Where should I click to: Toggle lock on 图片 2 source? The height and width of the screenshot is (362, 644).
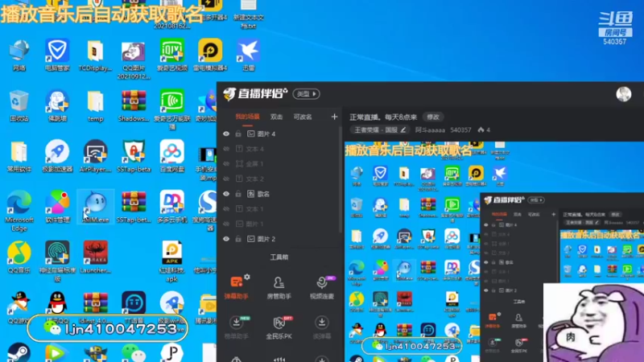(x=238, y=239)
